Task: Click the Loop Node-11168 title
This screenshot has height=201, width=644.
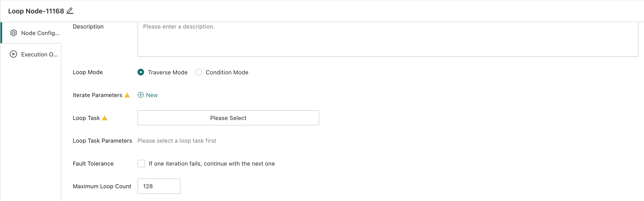Action: (x=36, y=11)
